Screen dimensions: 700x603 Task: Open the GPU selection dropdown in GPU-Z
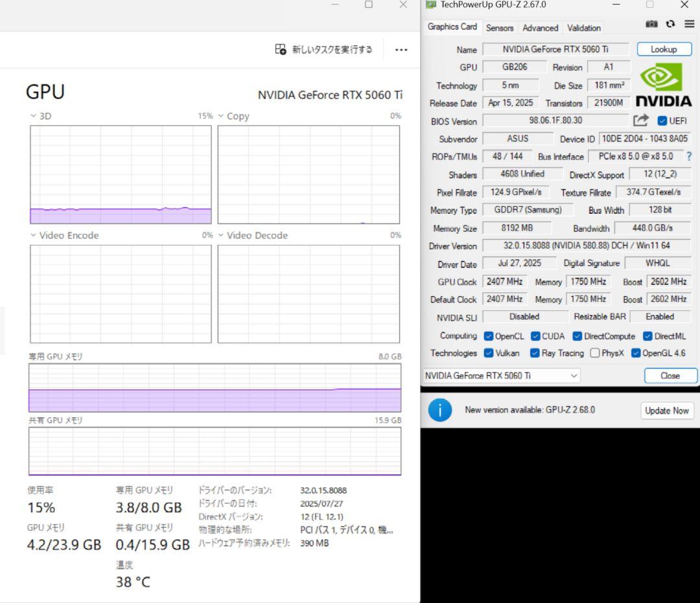[574, 376]
